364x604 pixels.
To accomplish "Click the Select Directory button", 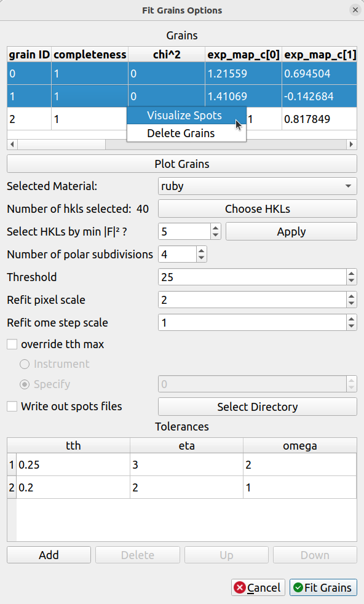I will 257,407.
